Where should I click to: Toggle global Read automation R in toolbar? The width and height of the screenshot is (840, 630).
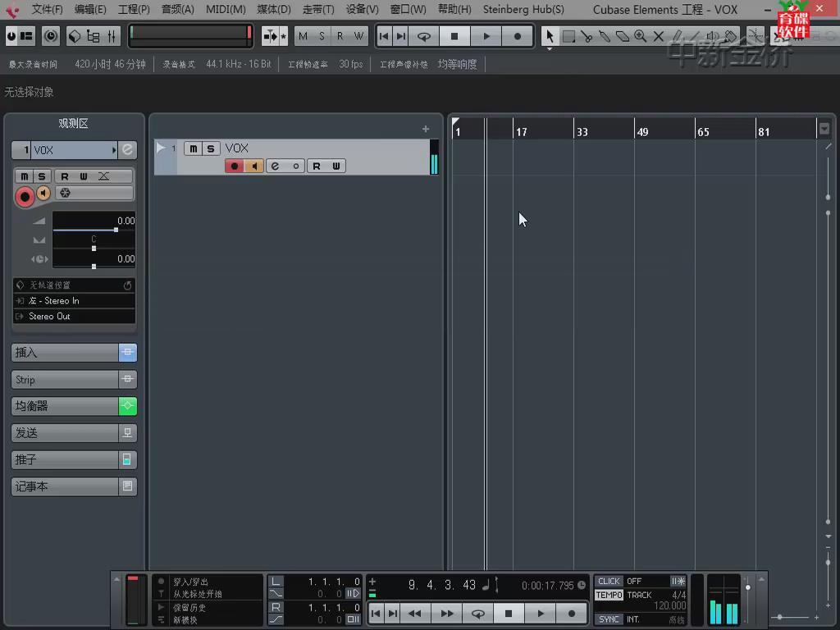point(340,36)
